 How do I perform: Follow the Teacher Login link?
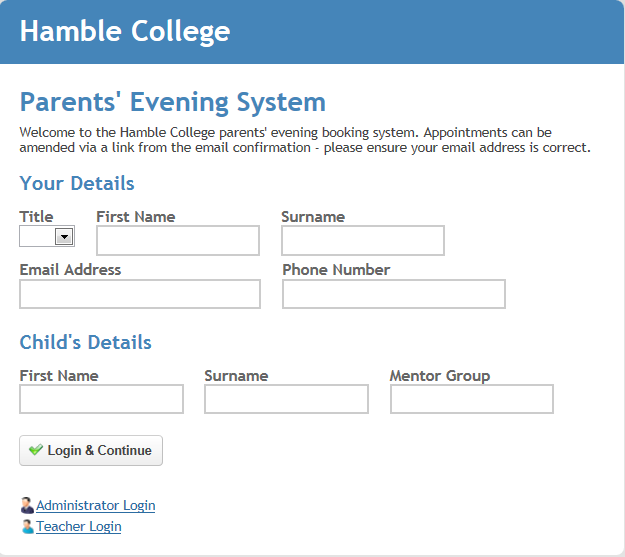click(79, 527)
